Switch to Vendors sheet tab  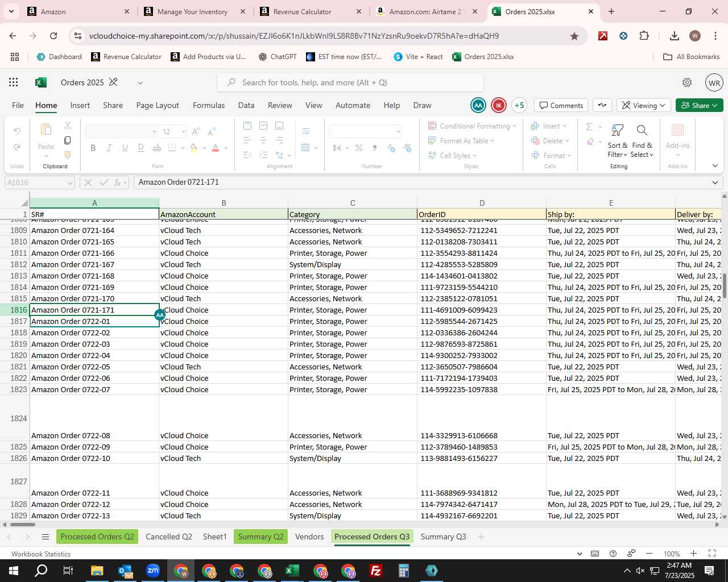309,537
